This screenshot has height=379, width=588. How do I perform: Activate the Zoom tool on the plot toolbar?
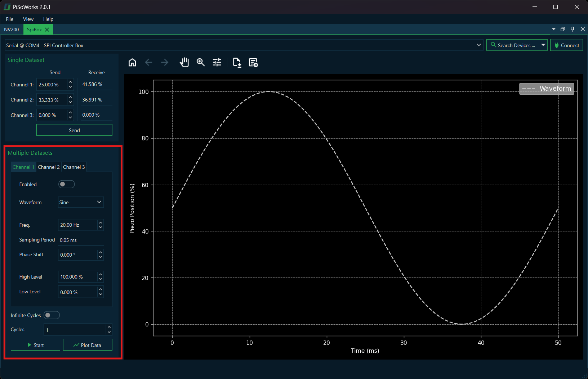200,62
